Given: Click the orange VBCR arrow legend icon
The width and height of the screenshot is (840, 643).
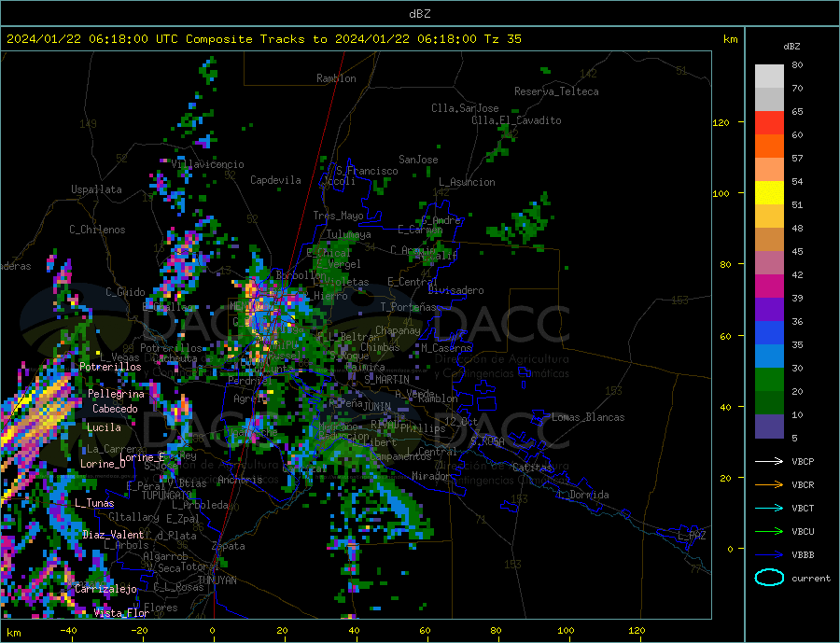Looking at the screenshot, I should click(769, 484).
